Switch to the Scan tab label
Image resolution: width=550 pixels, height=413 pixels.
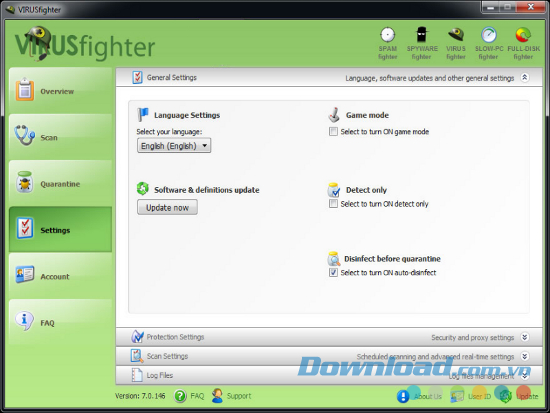[x=49, y=138]
